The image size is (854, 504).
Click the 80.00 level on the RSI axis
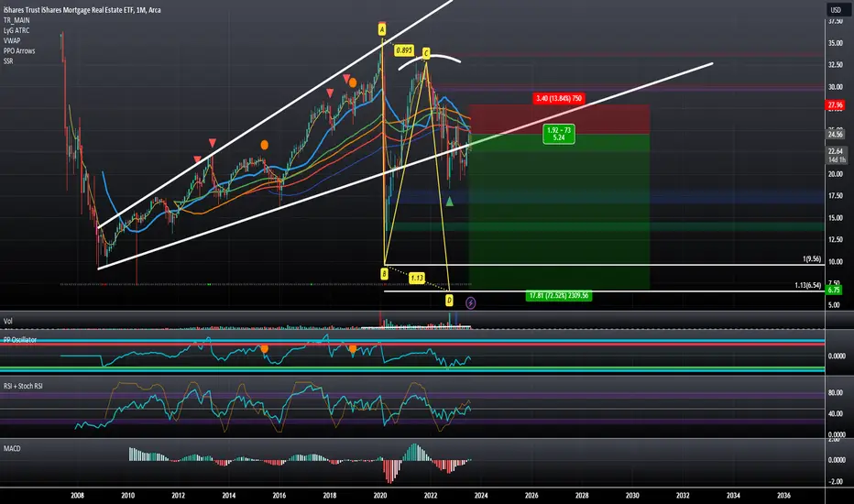[836, 392]
